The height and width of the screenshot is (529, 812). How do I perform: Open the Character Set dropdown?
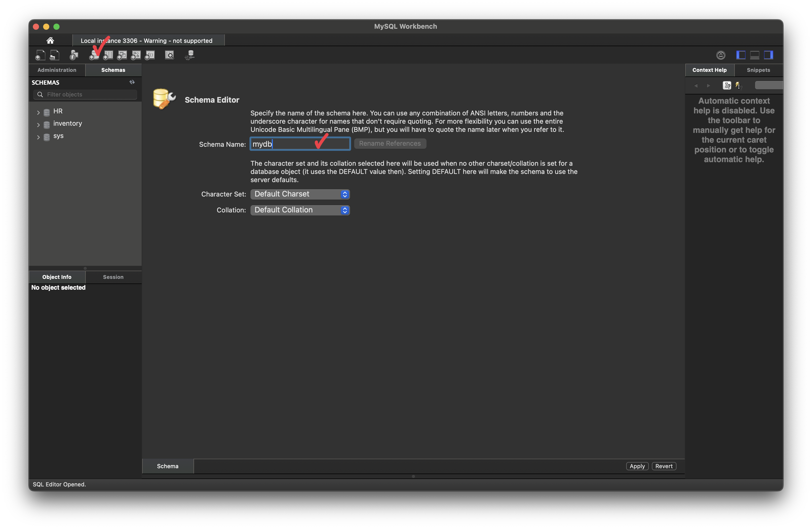(300, 194)
